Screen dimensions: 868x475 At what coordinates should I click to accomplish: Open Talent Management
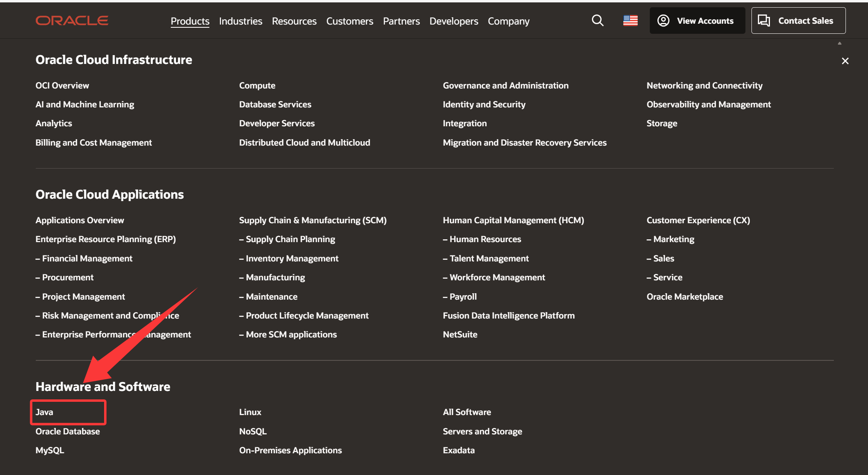point(486,258)
